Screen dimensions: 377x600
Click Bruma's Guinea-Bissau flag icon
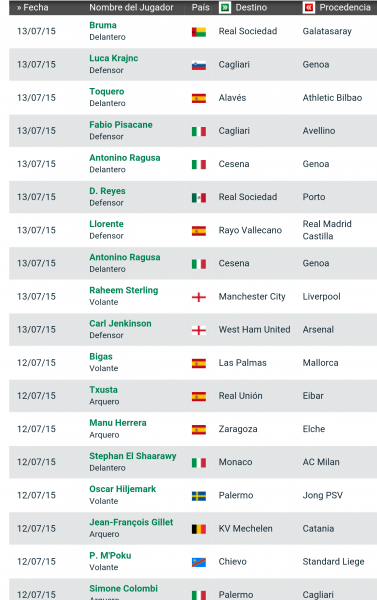click(x=199, y=32)
